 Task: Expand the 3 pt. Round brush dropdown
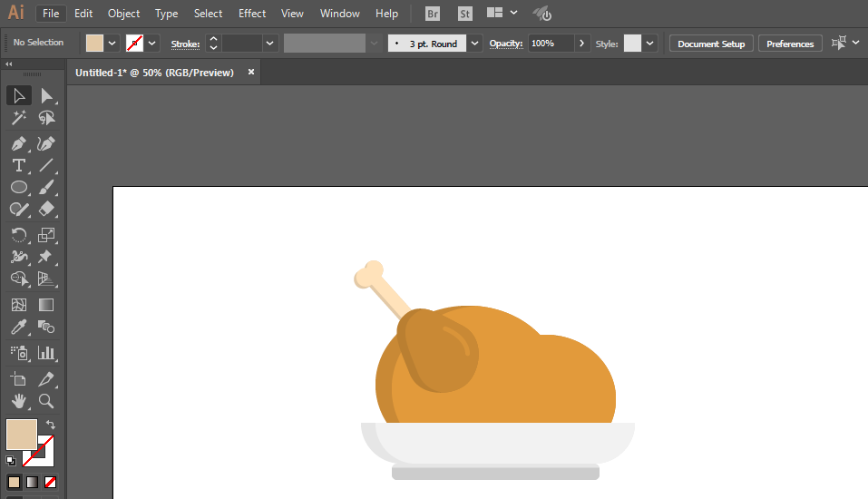tap(474, 44)
